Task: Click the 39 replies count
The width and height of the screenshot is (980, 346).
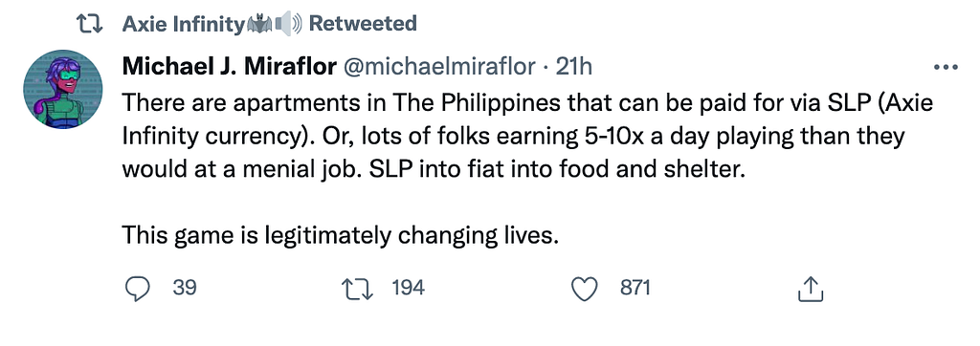Action: (185, 288)
